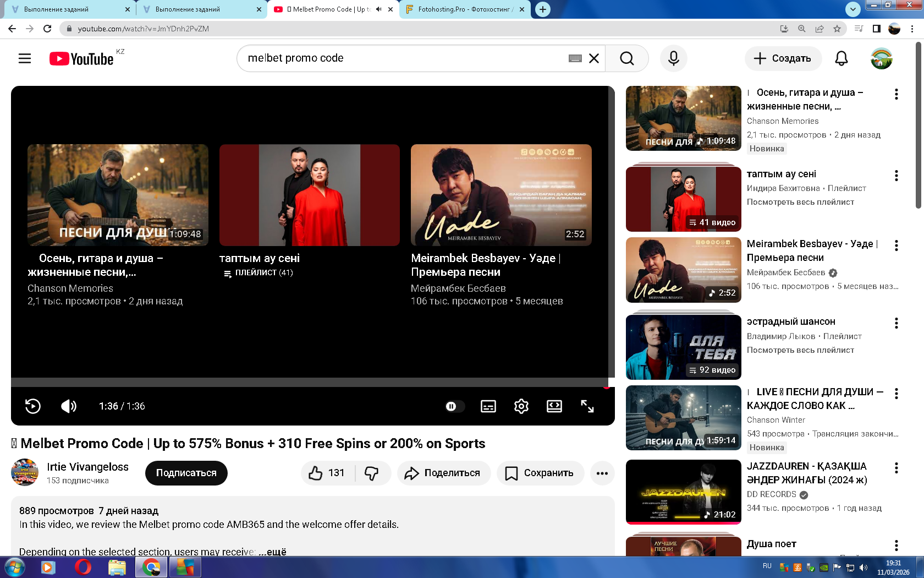
Task: Open more actions ellipsis below video
Action: (602, 473)
